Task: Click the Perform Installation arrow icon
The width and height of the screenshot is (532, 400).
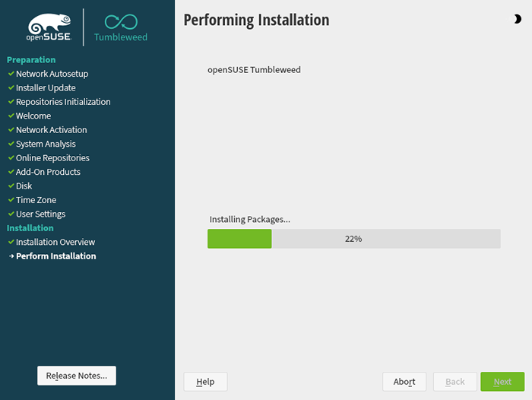Action: [x=11, y=256]
